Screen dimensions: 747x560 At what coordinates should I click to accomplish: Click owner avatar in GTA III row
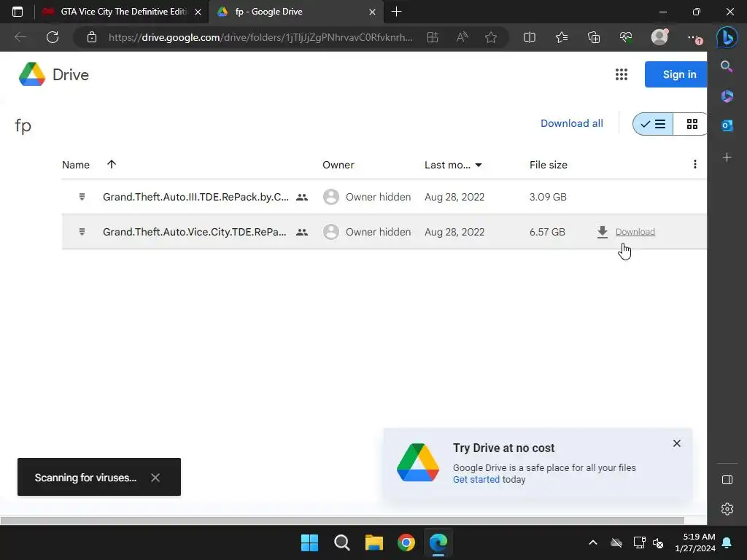[331, 197]
